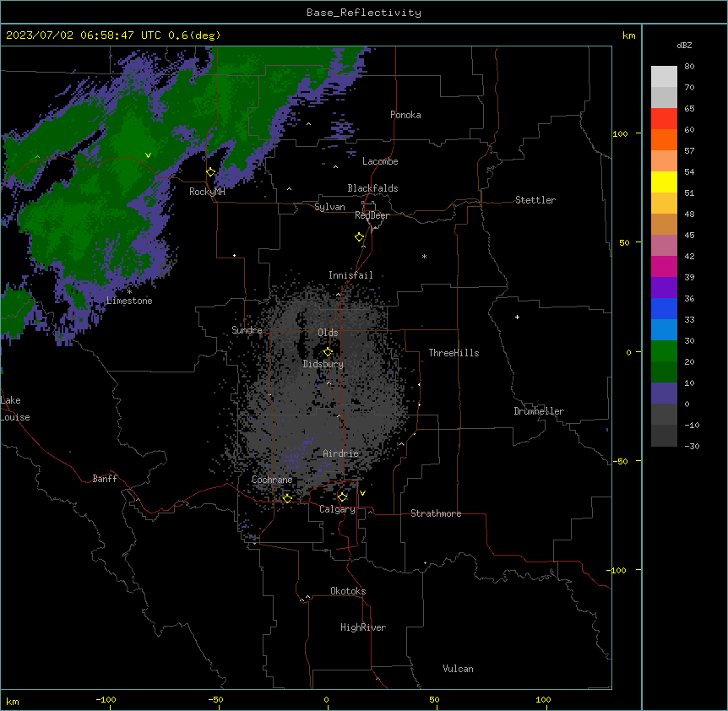
Task: Click the Ponoka city label
Action: point(405,115)
